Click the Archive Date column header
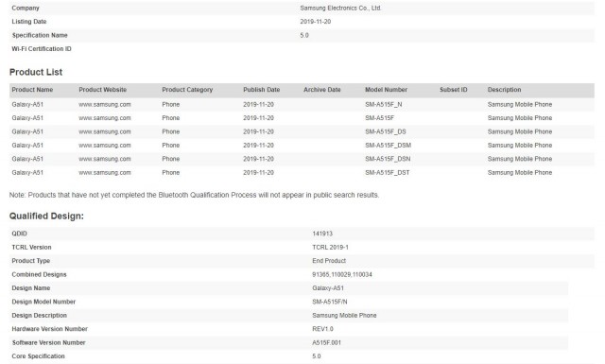 (322, 90)
